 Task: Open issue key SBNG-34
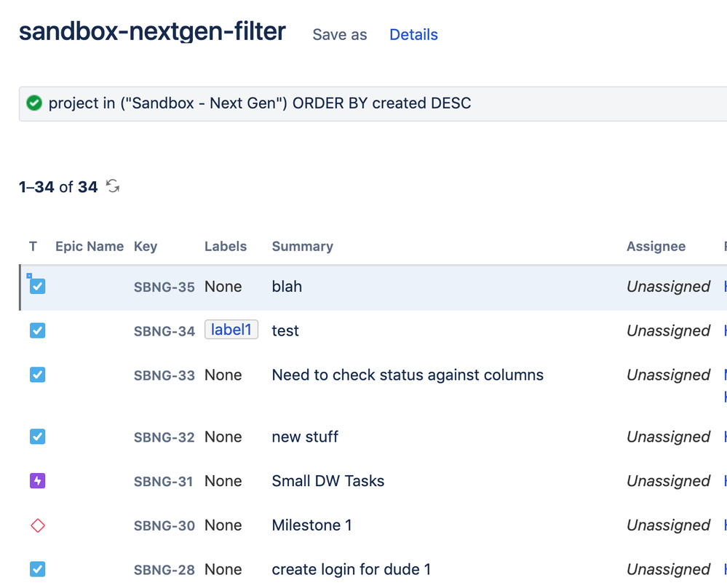[164, 331]
